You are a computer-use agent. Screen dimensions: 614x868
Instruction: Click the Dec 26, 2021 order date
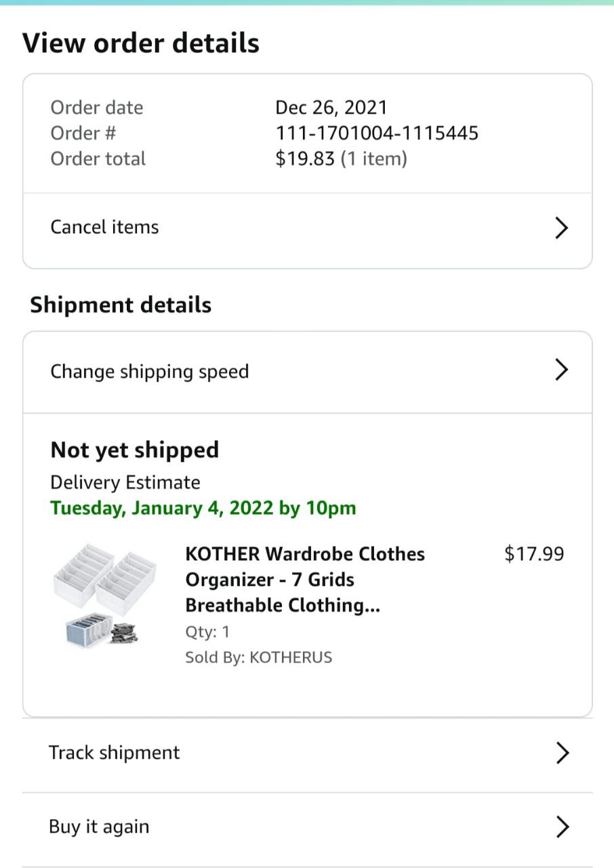tap(331, 107)
